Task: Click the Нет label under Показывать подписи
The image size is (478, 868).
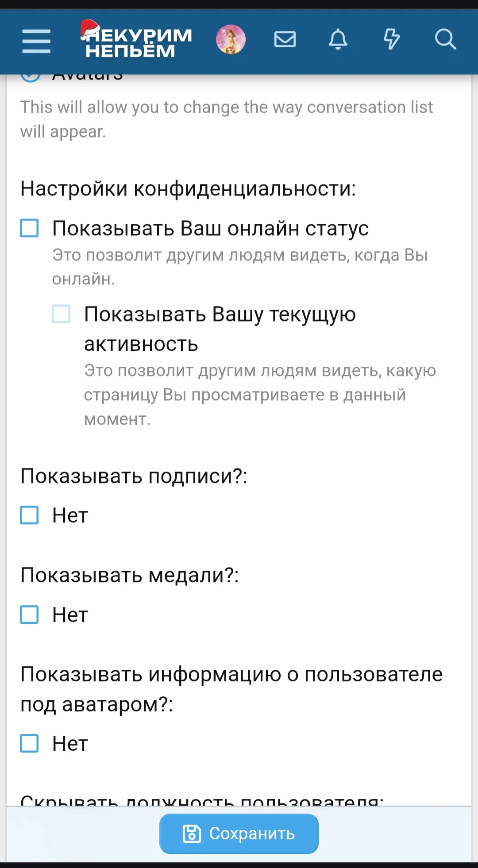Action: point(70,515)
